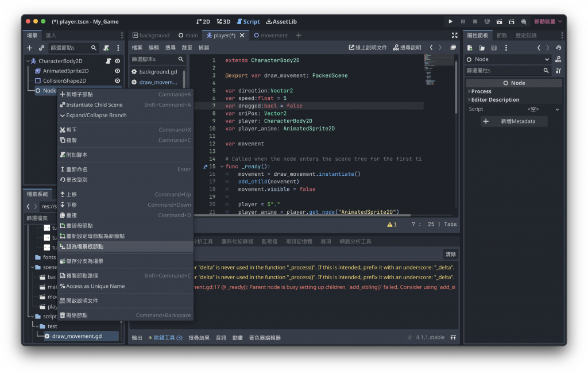The width and height of the screenshot is (588, 374).
Task: Toggle the movie maker mode icon
Action: 524,21
